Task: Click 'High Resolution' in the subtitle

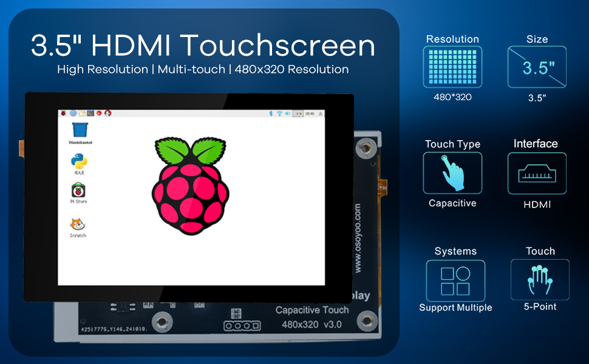Action: coord(103,69)
